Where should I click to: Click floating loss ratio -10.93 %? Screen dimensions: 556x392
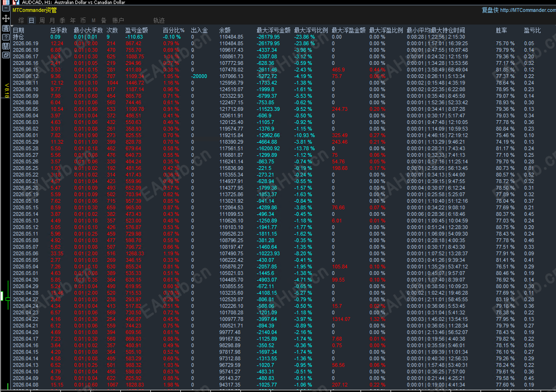pyautogui.click(x=304, y=135)
